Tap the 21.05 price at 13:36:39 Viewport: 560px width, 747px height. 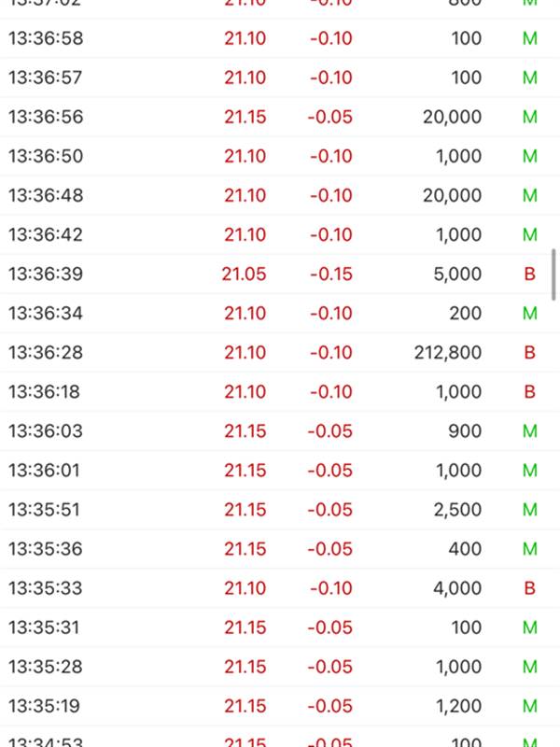tap(244, 274)
